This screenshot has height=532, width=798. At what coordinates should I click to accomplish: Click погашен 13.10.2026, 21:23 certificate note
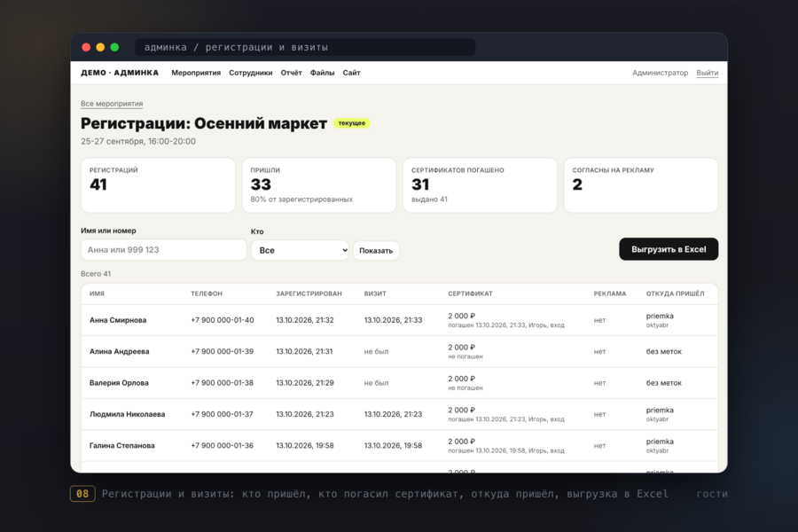click(506, 419)
